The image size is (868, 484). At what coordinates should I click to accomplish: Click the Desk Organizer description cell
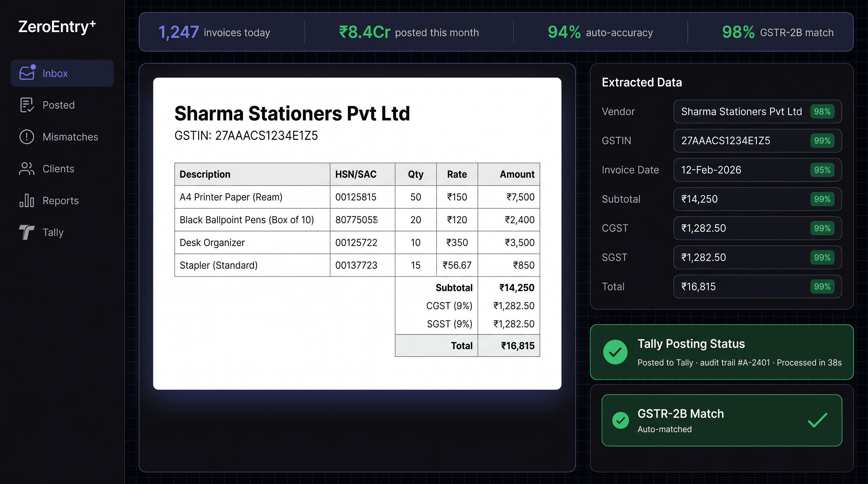coord(252,242)
